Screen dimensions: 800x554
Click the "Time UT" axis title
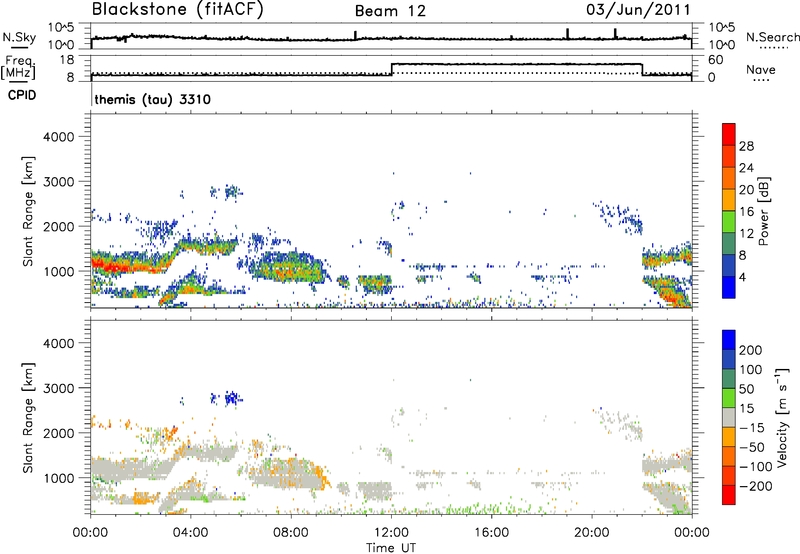[x=391, y=548]
